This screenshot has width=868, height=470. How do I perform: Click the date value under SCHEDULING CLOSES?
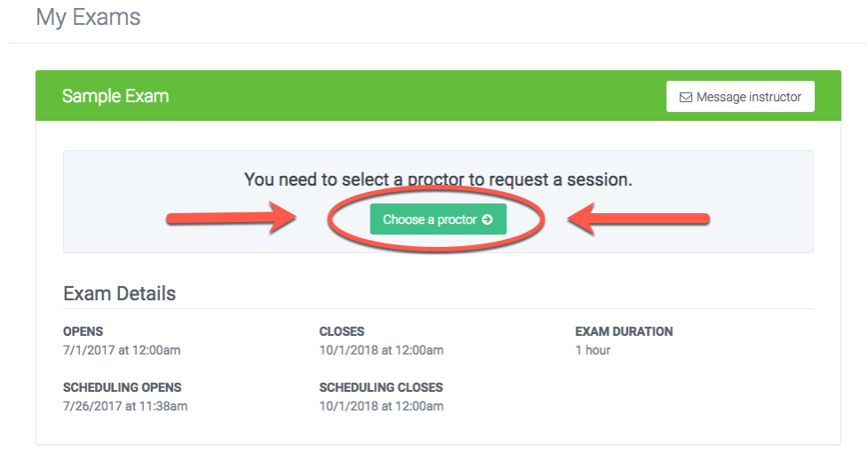coord(381,406)
